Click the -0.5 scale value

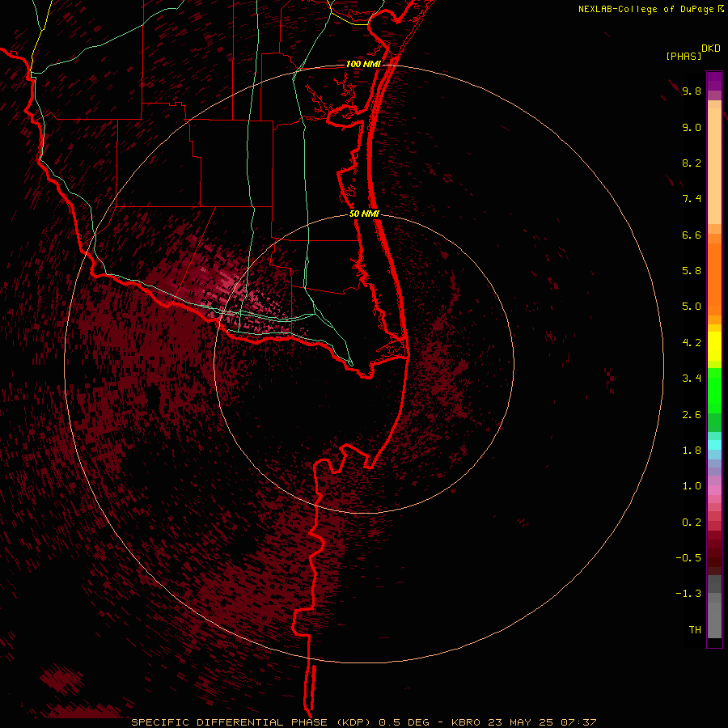tap(688, 558)
